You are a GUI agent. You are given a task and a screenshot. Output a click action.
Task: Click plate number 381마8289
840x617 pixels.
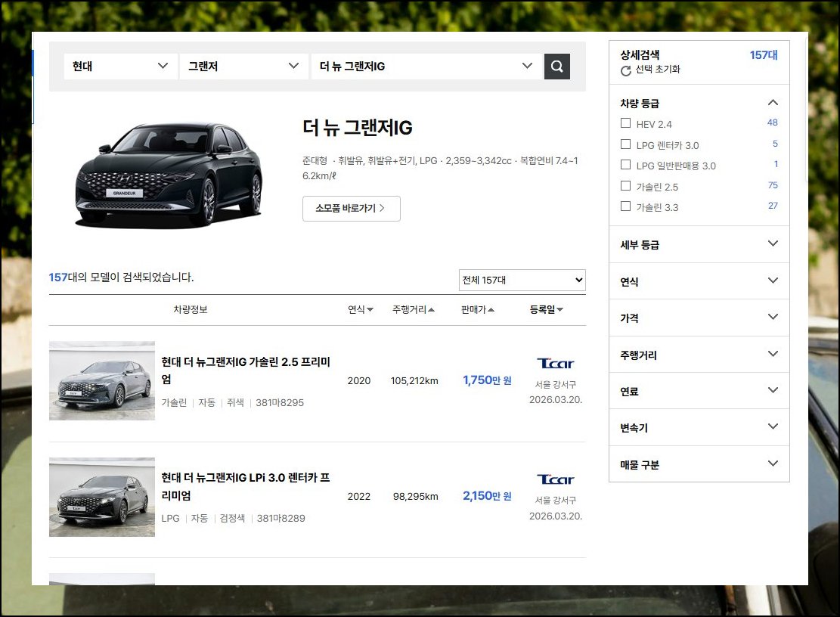281,519
